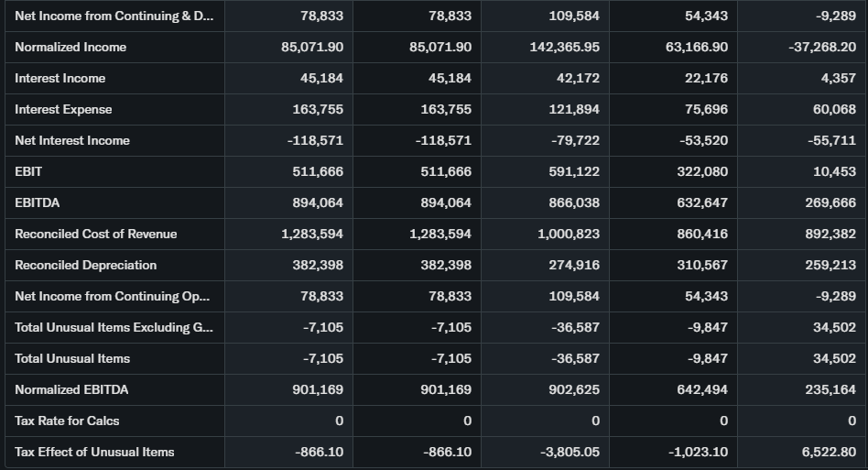This screenshot has width=868, height=470.
Task: Select the "Interest Income" row label
Action: click(60, 78)
